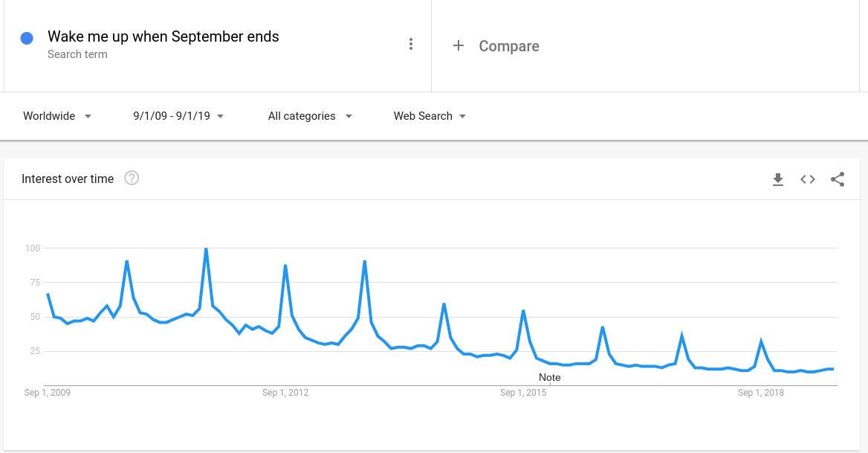
Task: Click the plus icon to add a comparison term
Action: click(459, 45)
